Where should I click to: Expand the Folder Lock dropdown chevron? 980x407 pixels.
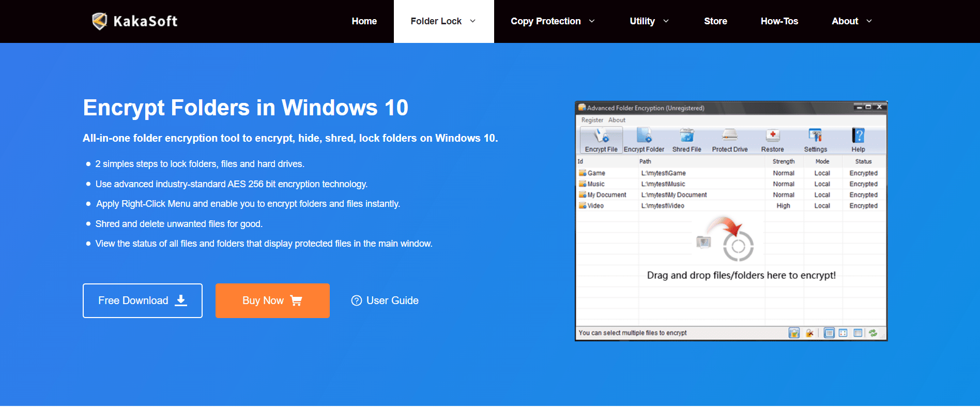pos(472,21)
